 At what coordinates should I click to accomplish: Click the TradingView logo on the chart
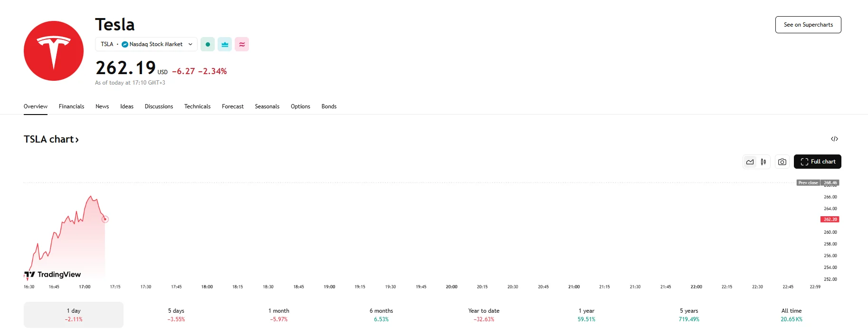[53, 274]
